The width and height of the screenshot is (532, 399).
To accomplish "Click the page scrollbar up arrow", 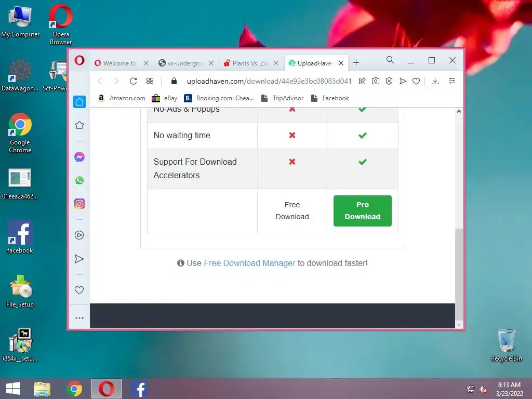I will pyautogui.click(x=459, y=111).
